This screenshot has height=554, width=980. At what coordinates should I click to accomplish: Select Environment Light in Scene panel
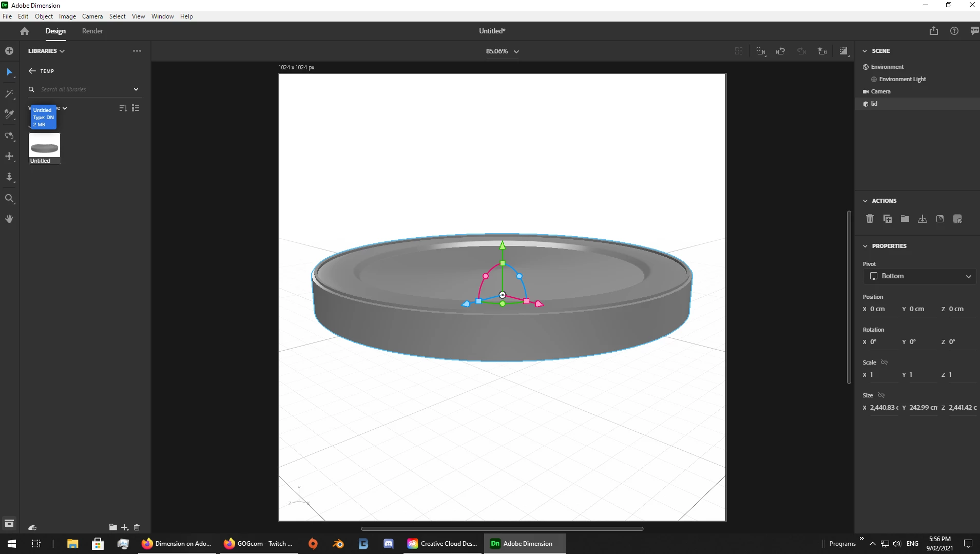(x=902, y=79)
